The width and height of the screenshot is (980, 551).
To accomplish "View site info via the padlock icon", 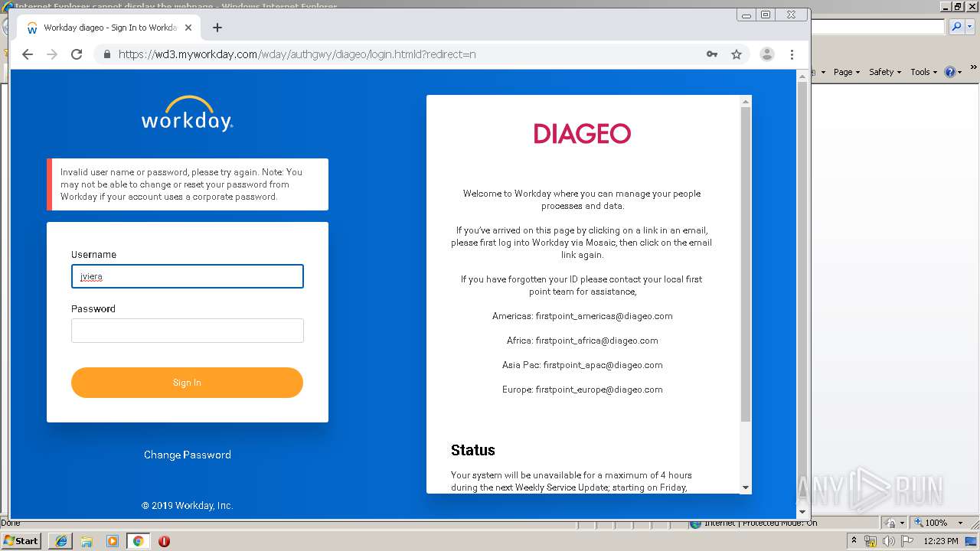I will tap(107, 54).
